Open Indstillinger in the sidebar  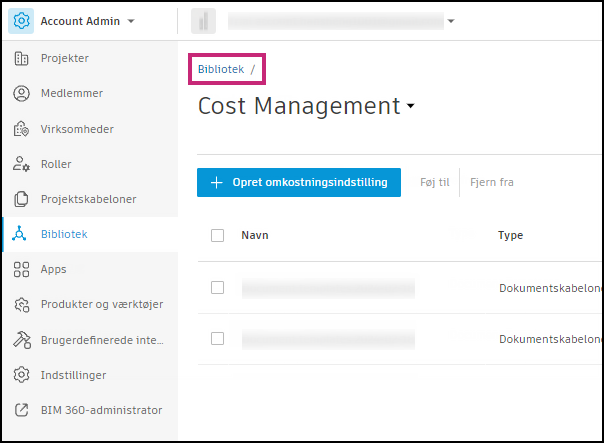tap(73, 375)
